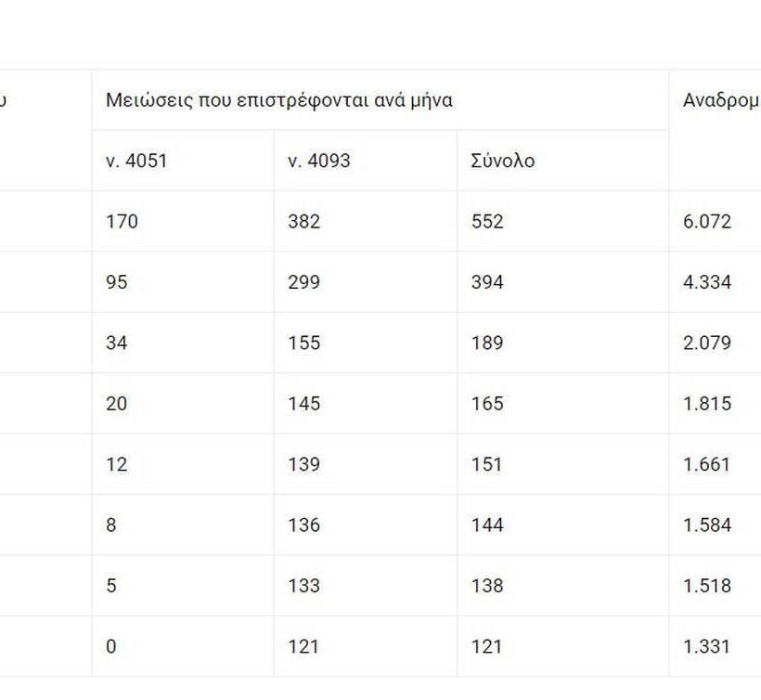Select the cell containing 1.661
Viewport: 761px width, 700px height.
[x=707, y=464]
